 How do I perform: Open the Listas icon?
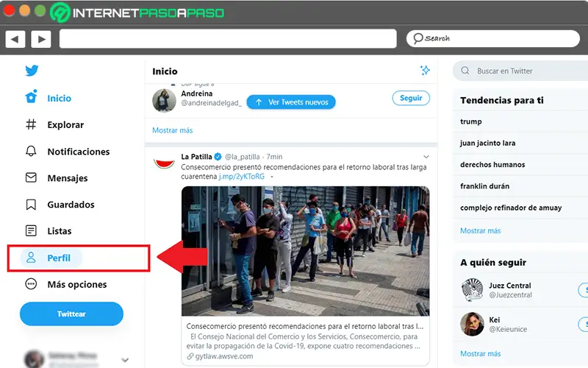pyautogui.click(x=31, y=230)
